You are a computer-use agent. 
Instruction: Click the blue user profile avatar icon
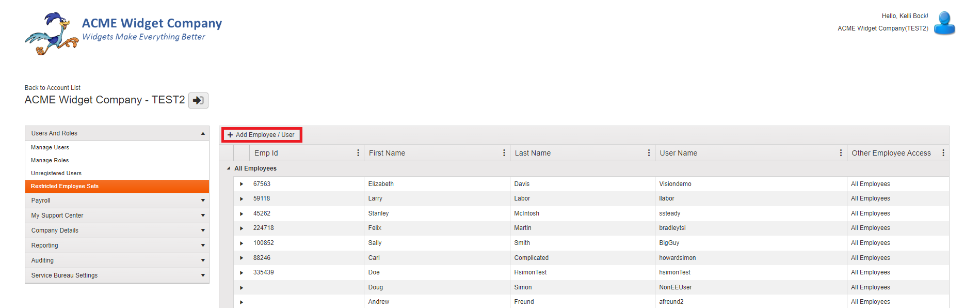pyautogui.click(x=944, y=23)
